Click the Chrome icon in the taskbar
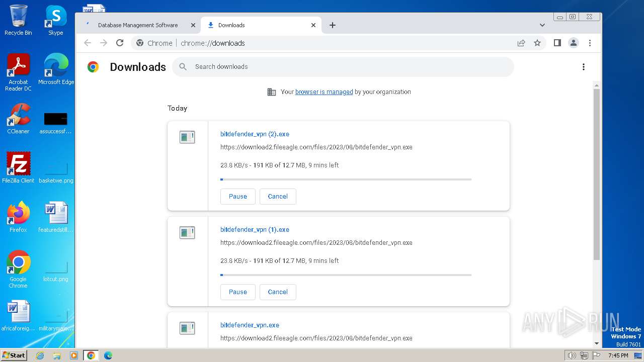The width and height of the screenshot is (644, 362). pyautogui.click(x=91, y=355)
